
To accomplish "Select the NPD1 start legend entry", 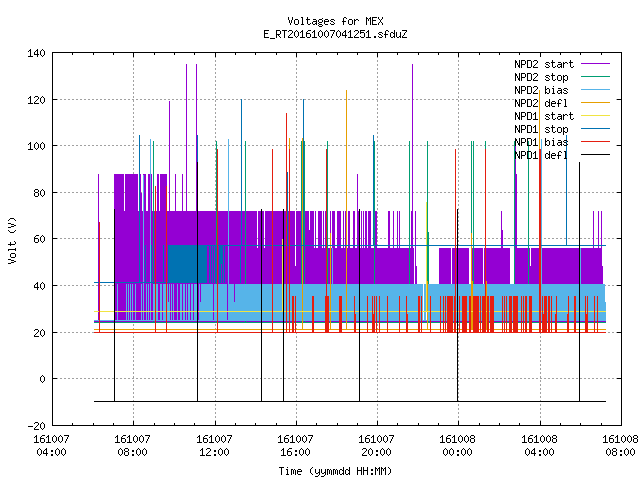I will click(544, 116).
